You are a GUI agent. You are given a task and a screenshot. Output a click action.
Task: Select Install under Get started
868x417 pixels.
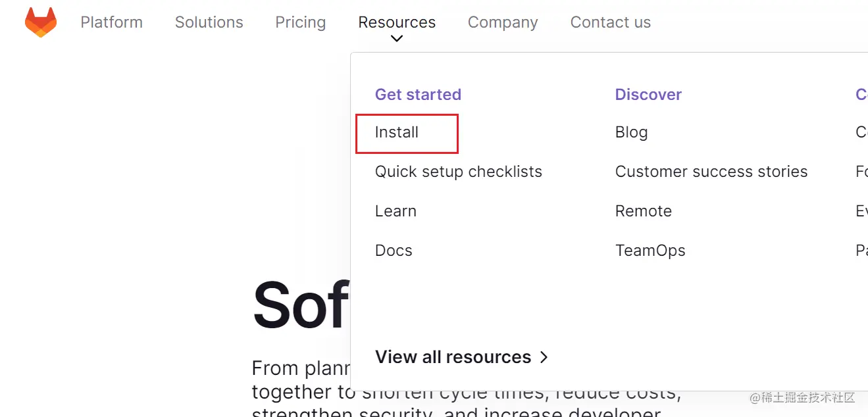[x=397, y=132]
